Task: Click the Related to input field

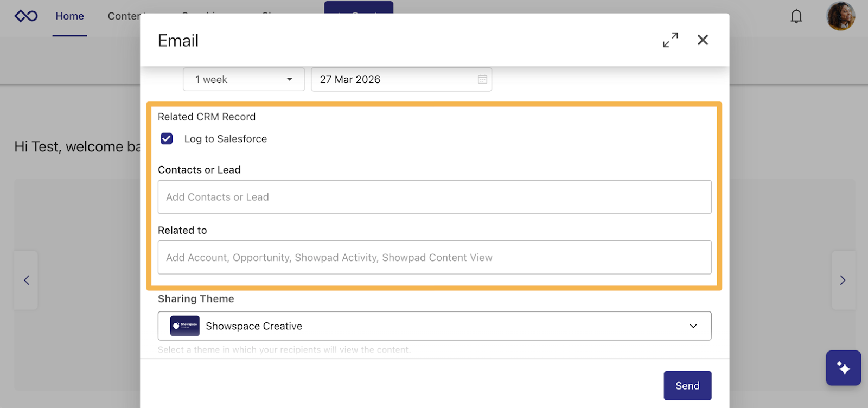Action: [x=435, y=257]
